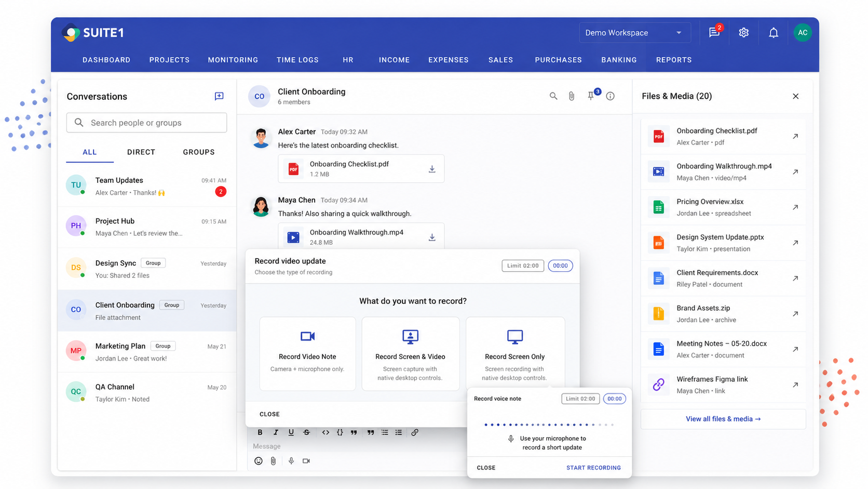Open Brand Assets.zip via its arrow icon
The width and height of the screenshot is (868, 489).
pos(795,314)
